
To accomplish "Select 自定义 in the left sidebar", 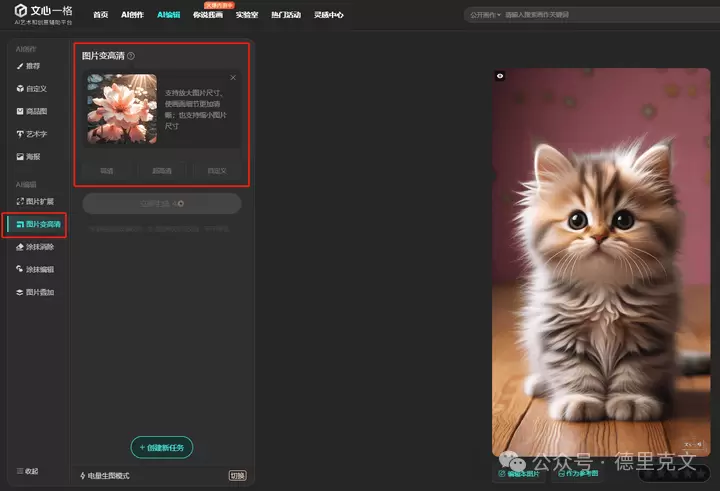I will [35, 88].
